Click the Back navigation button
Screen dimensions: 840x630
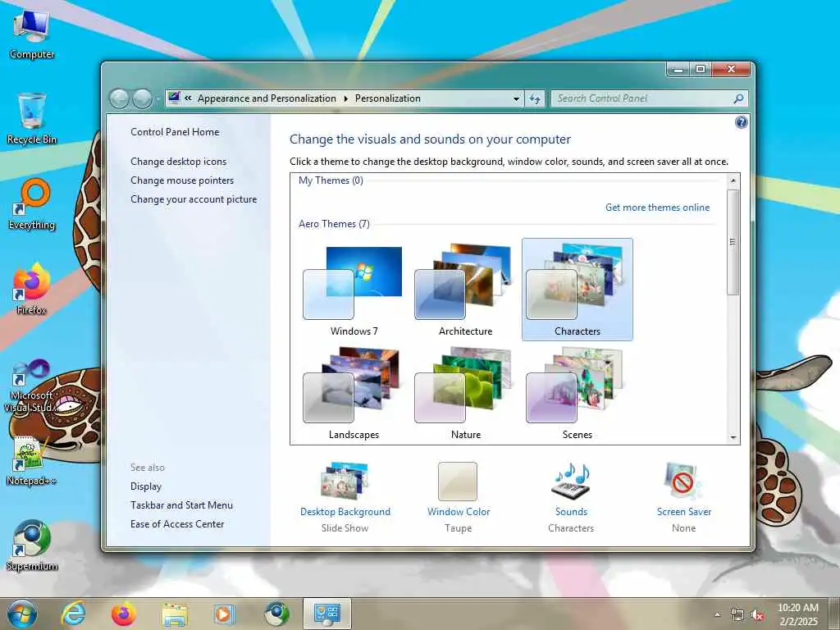(119, 98)
